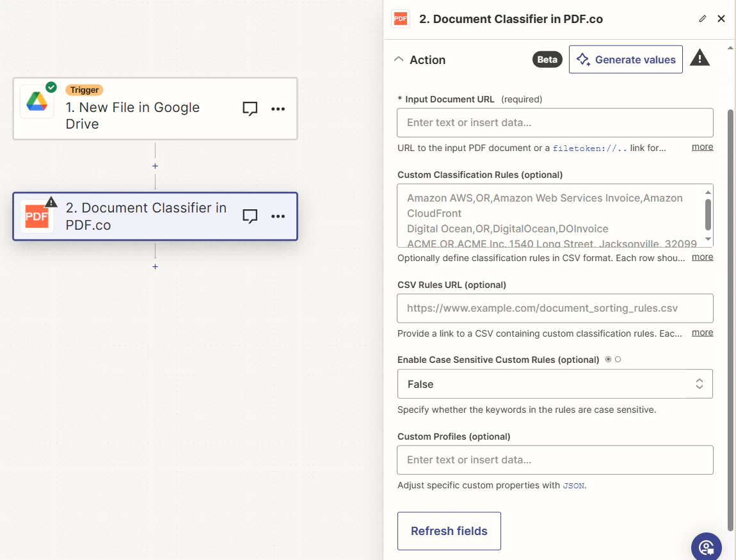Click PDF.co icon in panel header
736x560 pixels.
coord(401,19)
